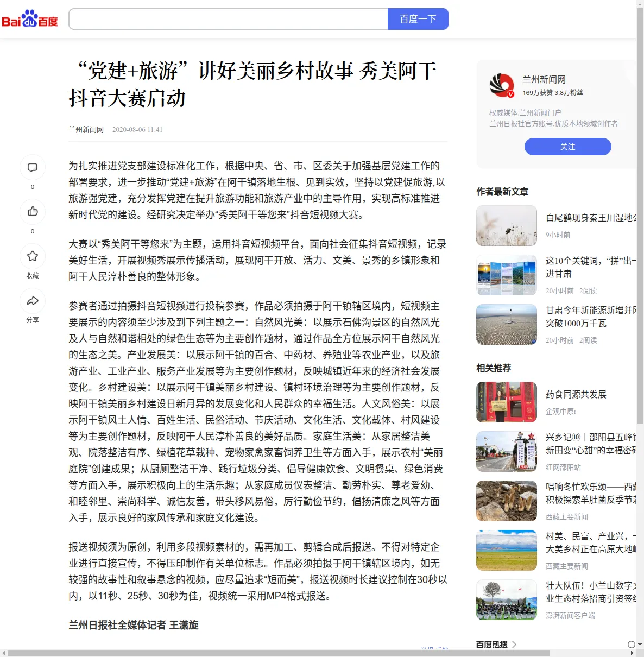Open article 兴乡记⑩ 邵阳县五峰铺
The height and width of the screenshot is (657, 644).
(591, 444)
